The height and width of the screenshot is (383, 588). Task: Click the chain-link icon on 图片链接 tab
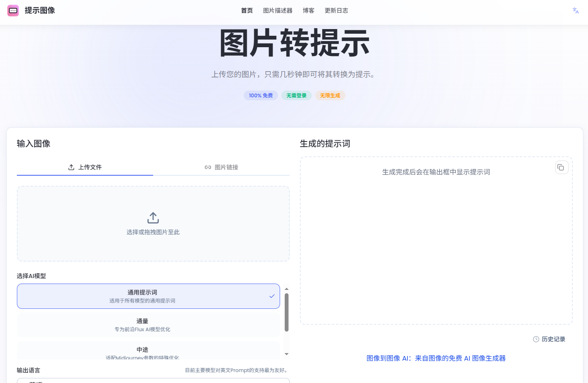(x=208, y=167)
